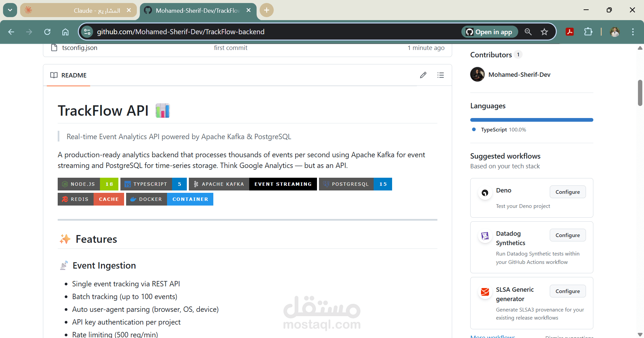Click the Datadog Synthetics logo

pyautogui.click(x=485, y=236)
